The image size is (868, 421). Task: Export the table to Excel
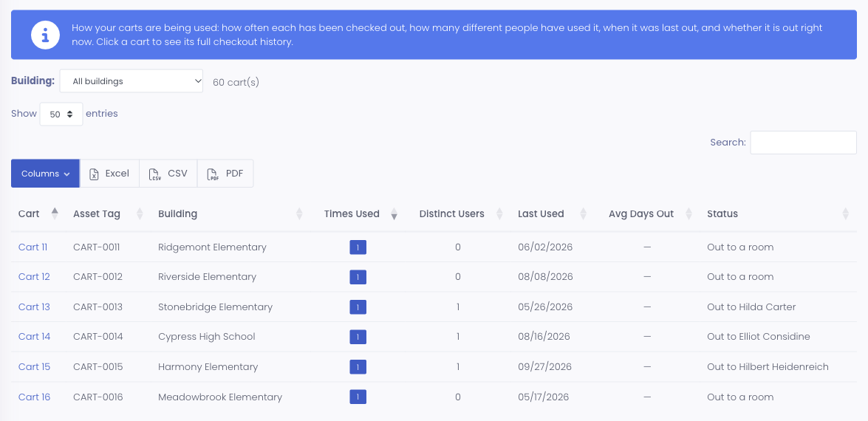coord(109,174)
